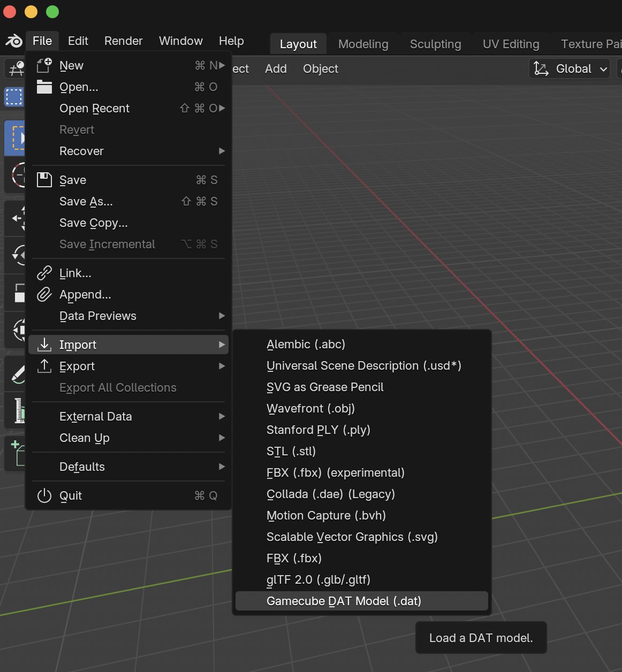Image resolution: width=622 pixels, height=672 pixels.
Task: Open the Render menu
Action: (x=124, y=41)
